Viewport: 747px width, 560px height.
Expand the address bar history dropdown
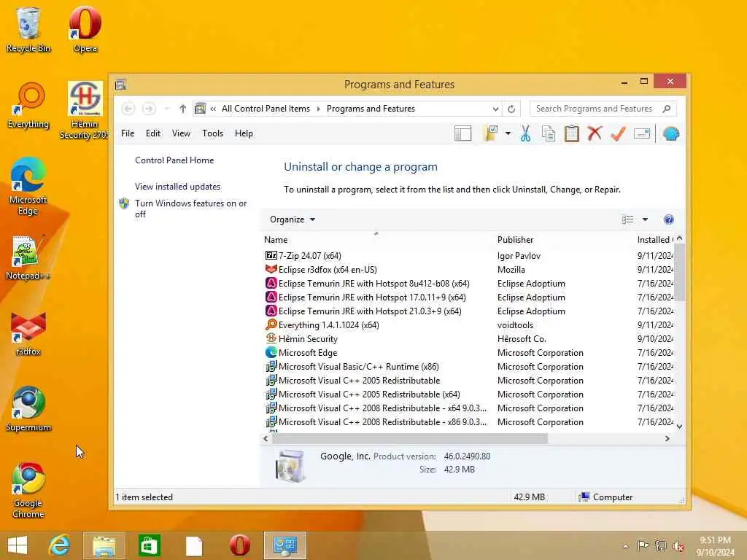(495, 109)
